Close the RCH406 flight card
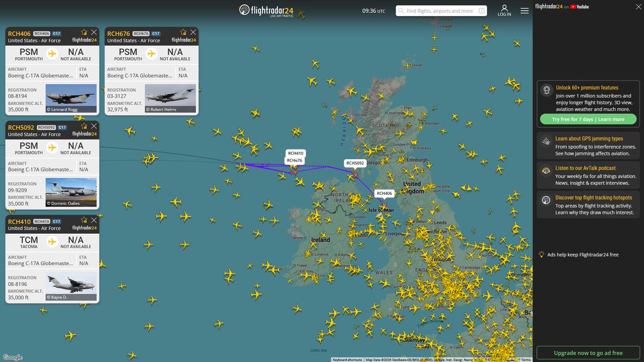The image size is (644, 362). point(94,32)
